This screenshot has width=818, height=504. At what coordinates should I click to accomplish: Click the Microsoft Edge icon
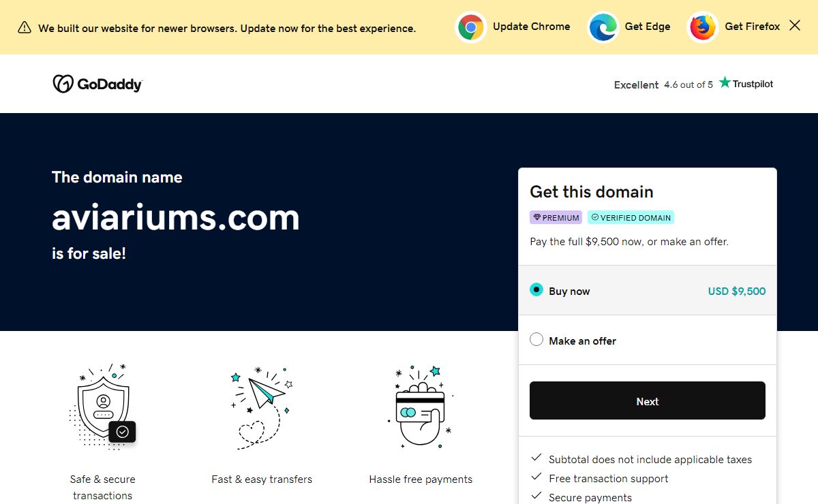pos(603,27)
